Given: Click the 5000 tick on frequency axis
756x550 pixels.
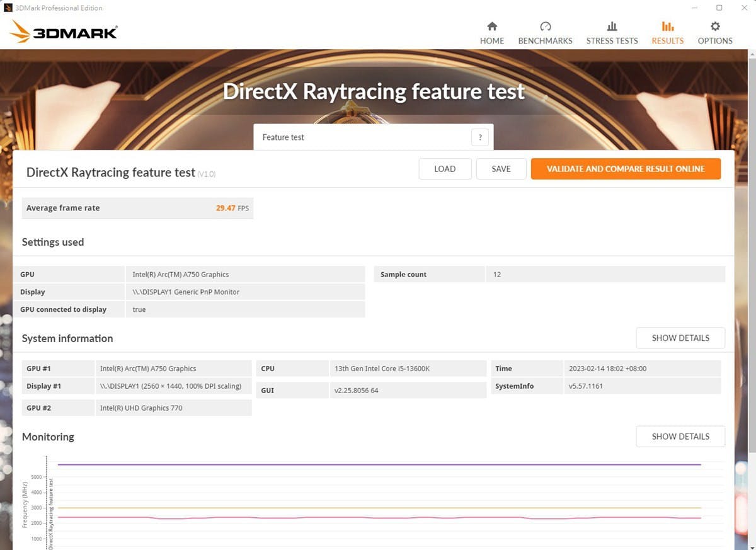Looking at the screenshot, I should click(x=35, y=478).
